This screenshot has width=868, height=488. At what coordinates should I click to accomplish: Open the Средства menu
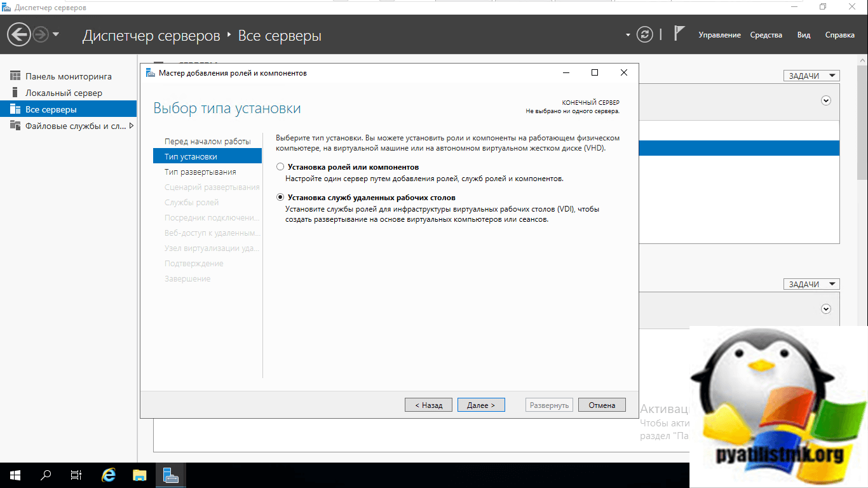(x=766, y=35)
